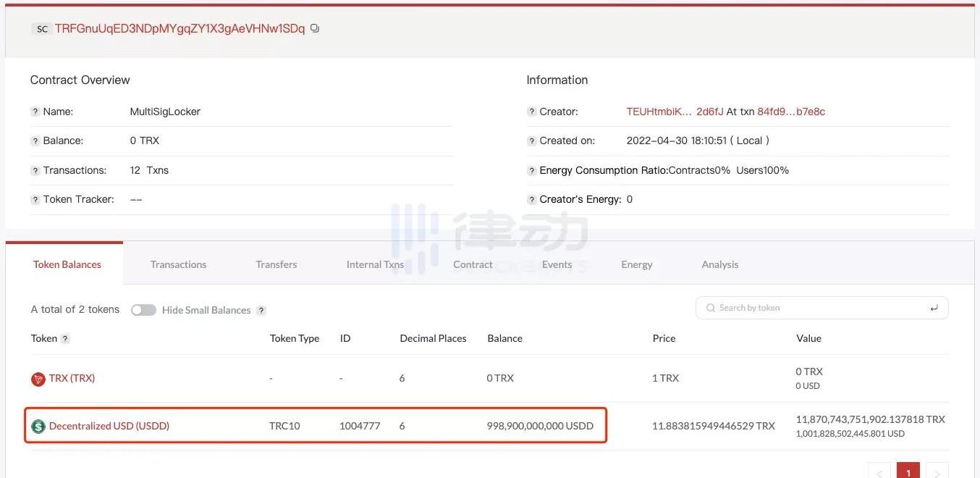Click the USDD green dollar logo icon
This screenshot has width=980, height=478.
tap(38, 427)
